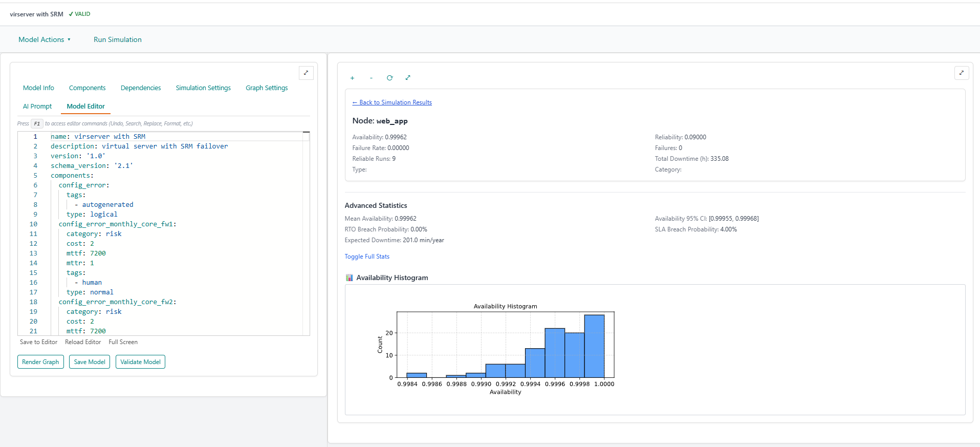Open the Components tab
This screenshot has height=447, width=980.
[x=87, y=88]
